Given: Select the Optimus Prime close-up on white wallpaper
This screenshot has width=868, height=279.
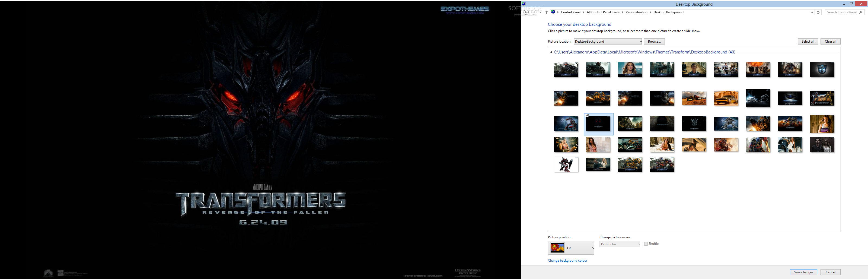Looking at the screenshot, I should point(758,145).
